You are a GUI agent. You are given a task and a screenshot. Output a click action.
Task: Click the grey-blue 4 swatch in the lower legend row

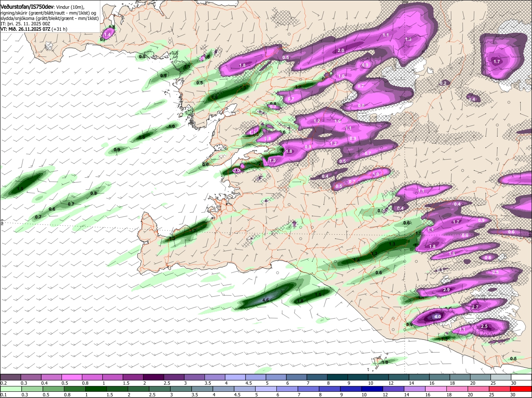click(x=224, y=388)
